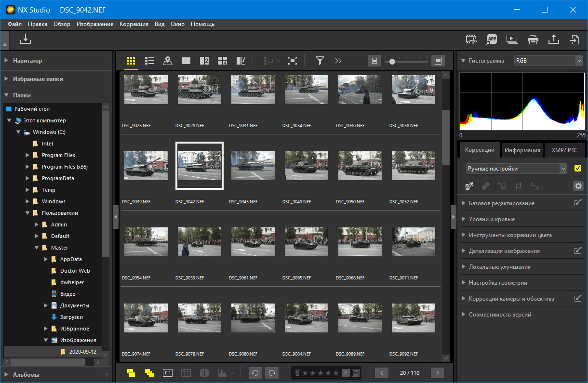This screenshot has width=588, height=383.
Task: Open before-and-after comparison view
Action: tap(241, 61)
